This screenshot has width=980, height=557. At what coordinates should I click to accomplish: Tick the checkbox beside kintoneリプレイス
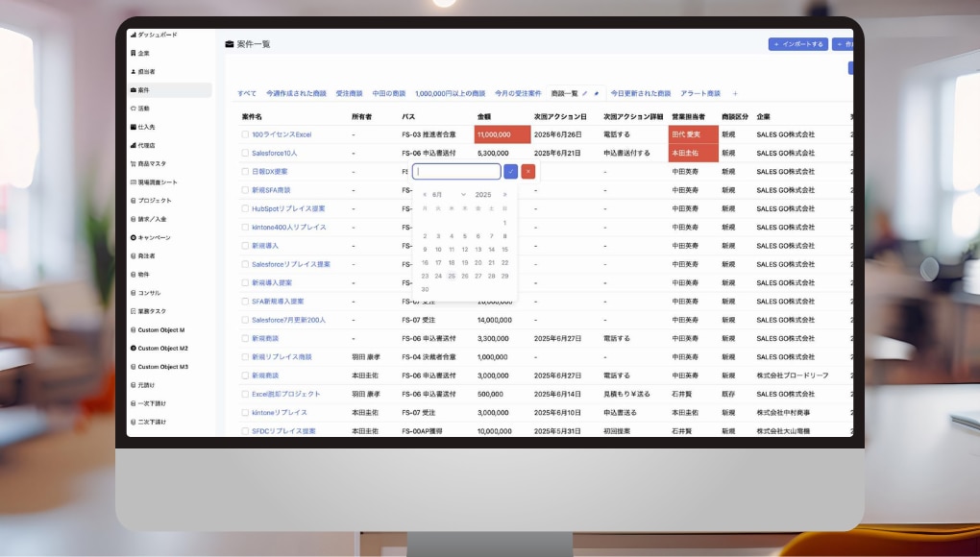[245, 412]
